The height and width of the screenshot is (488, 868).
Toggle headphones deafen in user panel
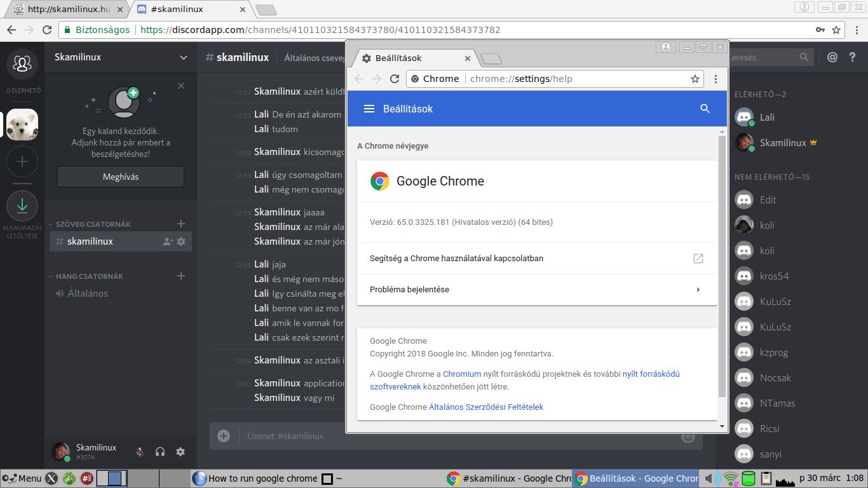click(160, 452)
